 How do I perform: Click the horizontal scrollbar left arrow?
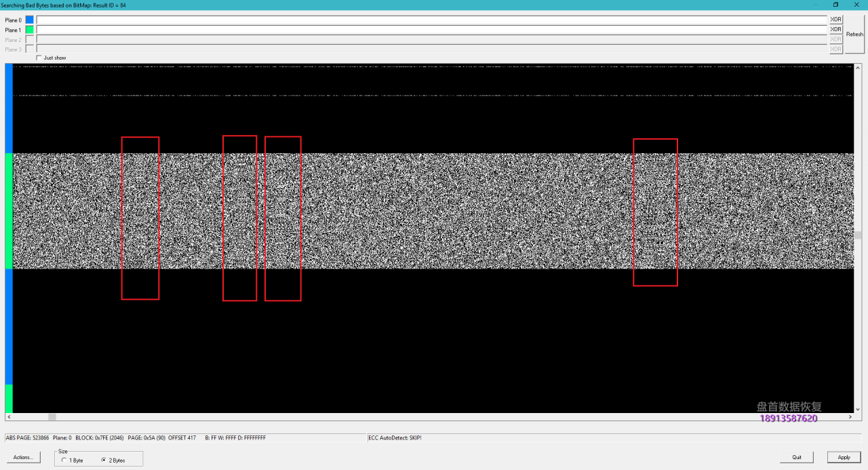click(x=8, y=416)
